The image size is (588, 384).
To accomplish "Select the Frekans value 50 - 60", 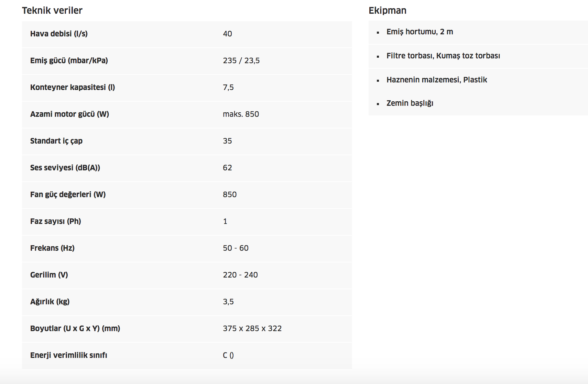I will pyautogui.click(x=236, y=248).
